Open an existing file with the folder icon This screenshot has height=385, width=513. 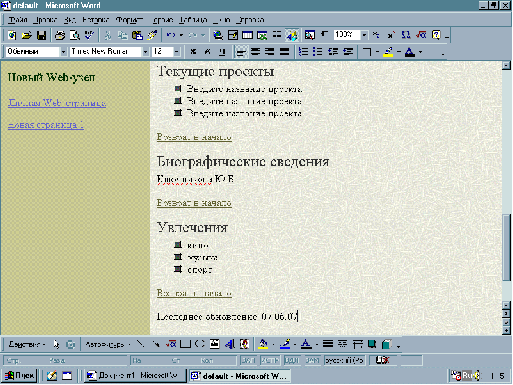[x=27, y=35]
